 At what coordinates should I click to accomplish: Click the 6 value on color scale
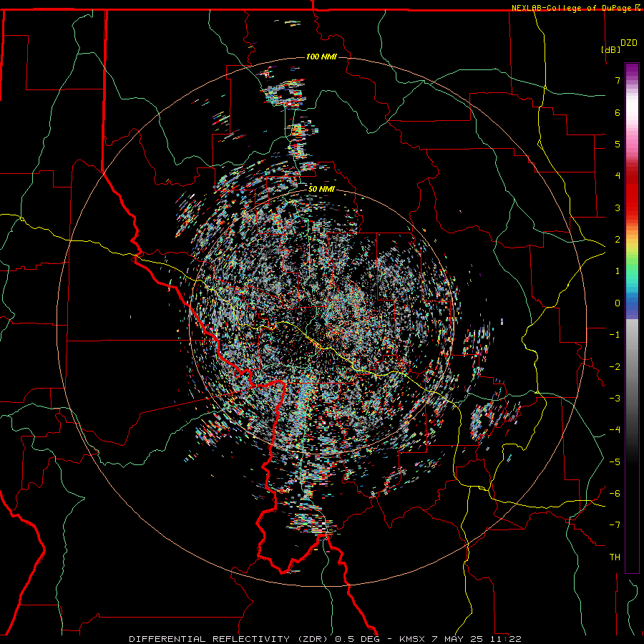(x=618, y=112)
